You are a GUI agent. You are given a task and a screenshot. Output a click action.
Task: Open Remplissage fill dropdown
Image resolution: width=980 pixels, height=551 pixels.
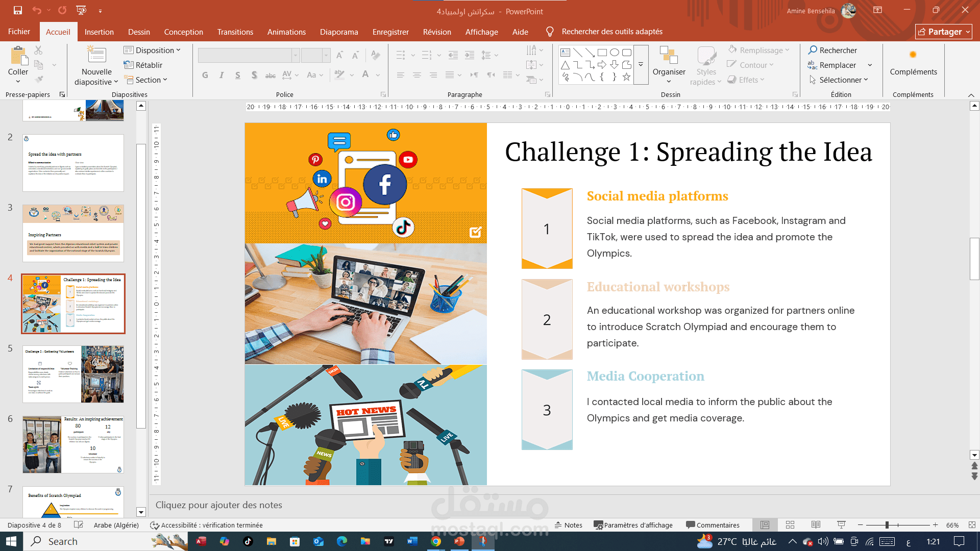[759, 50]
